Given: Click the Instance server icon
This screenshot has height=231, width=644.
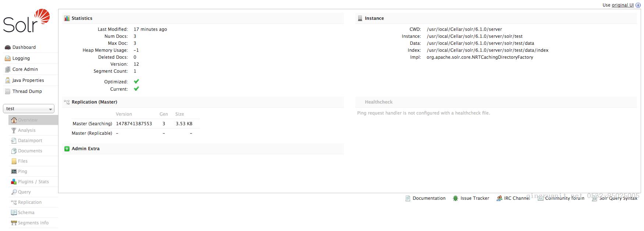Looking at the screenshot, I should 360,18.
